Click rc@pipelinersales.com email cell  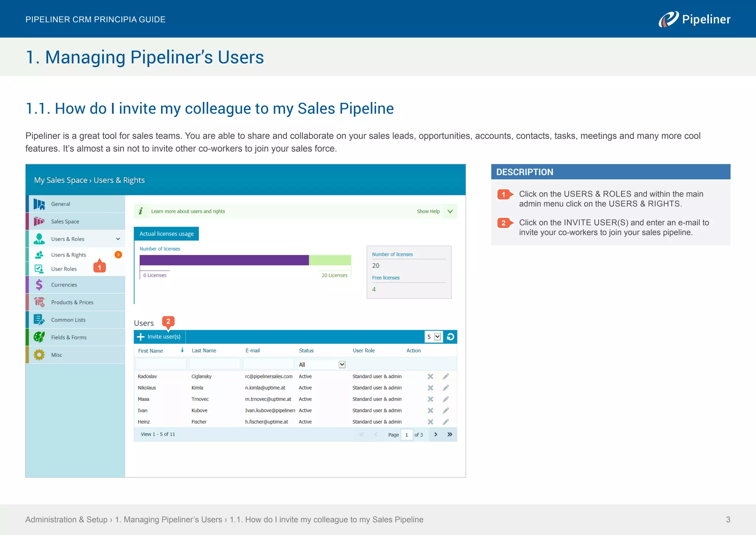269,376
